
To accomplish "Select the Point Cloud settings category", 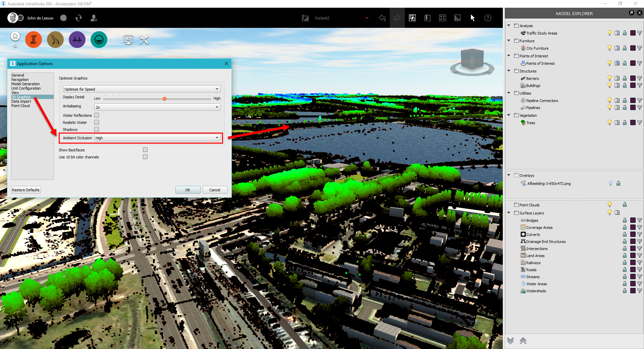I will click(x=20, y=106).
